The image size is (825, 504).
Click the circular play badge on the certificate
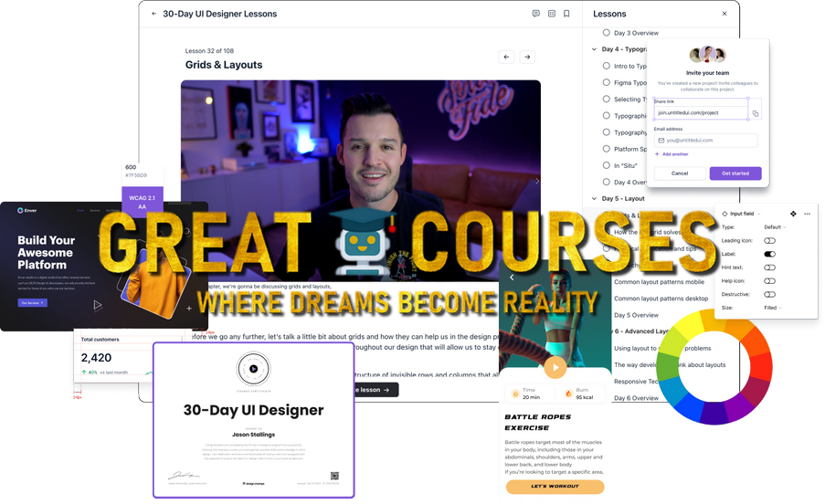coord(254,369)
